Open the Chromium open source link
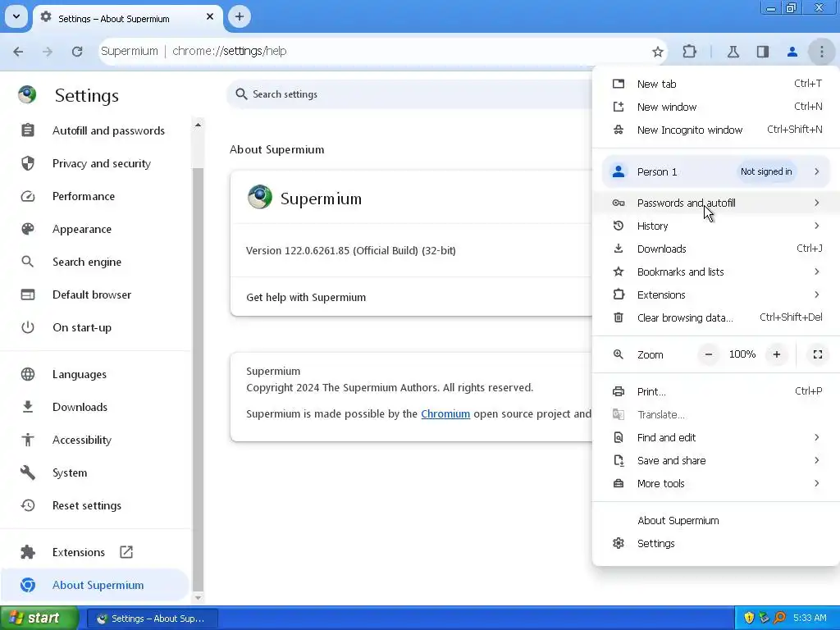 pos(445,414)
